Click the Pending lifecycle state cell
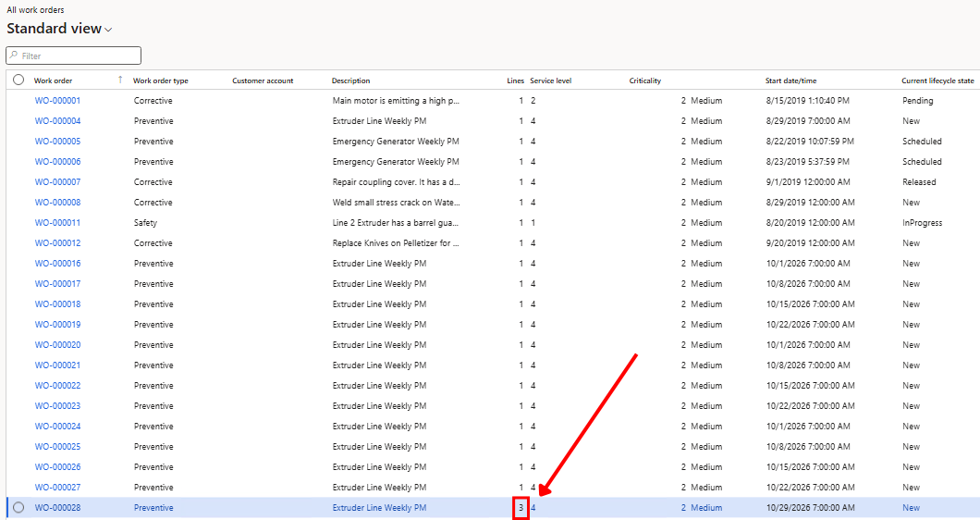This screenshot has width=980, height=520. click(x=917, y=101)
